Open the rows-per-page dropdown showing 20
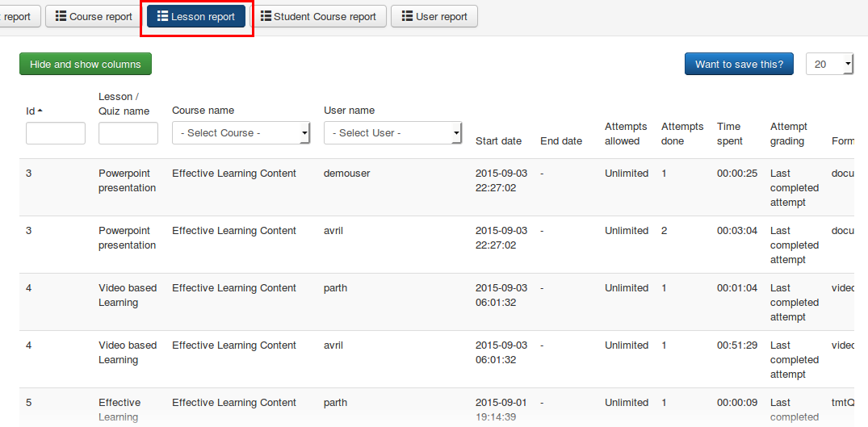This screenshot has width=868, height=427. (829, 65)
